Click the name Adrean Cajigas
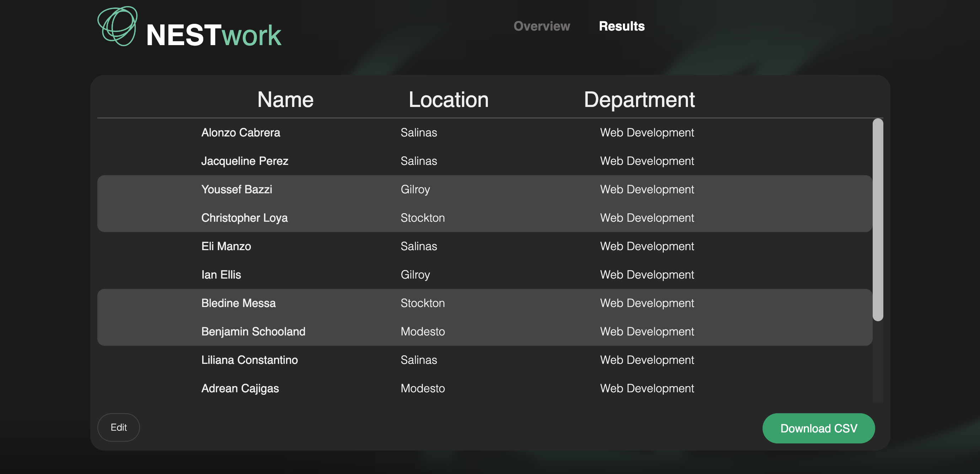980x474 pixels. tap(240, 388)
